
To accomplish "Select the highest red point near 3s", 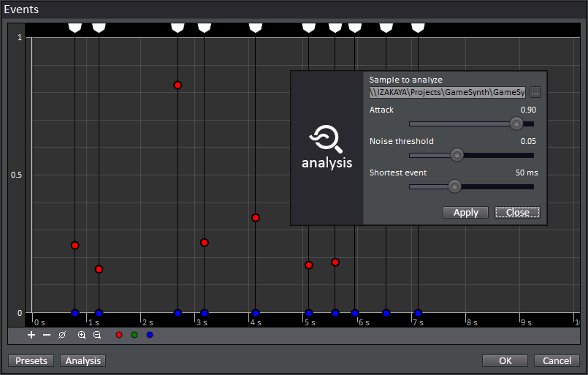I will (177, 85).
